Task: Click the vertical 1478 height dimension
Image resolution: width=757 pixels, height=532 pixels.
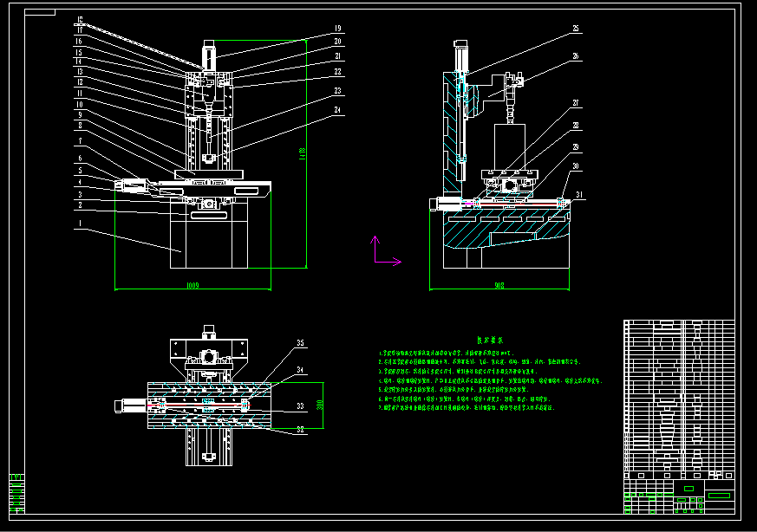Action: click(x=303, y=154)
